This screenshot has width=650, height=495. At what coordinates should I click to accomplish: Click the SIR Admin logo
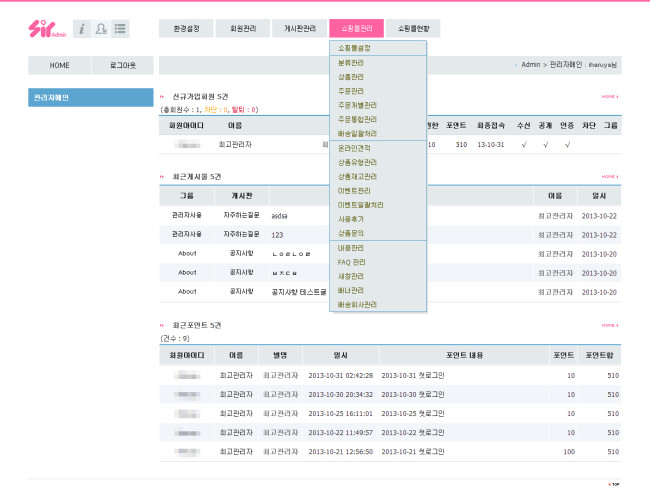(48, 28)
